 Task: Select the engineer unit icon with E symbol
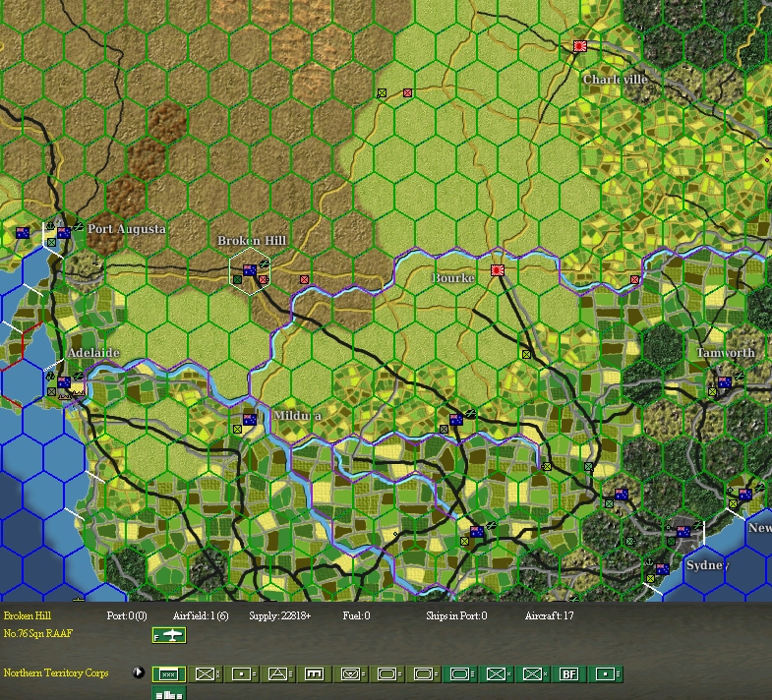tap(314, 673)
